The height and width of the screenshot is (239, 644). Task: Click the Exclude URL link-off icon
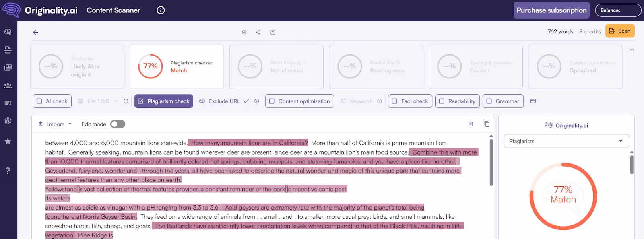pyautogui.click(x=202, y=101)
